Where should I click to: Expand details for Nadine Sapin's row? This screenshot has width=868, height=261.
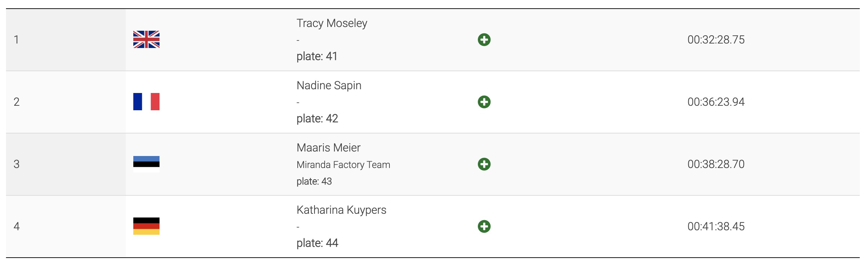pos(484,102)
